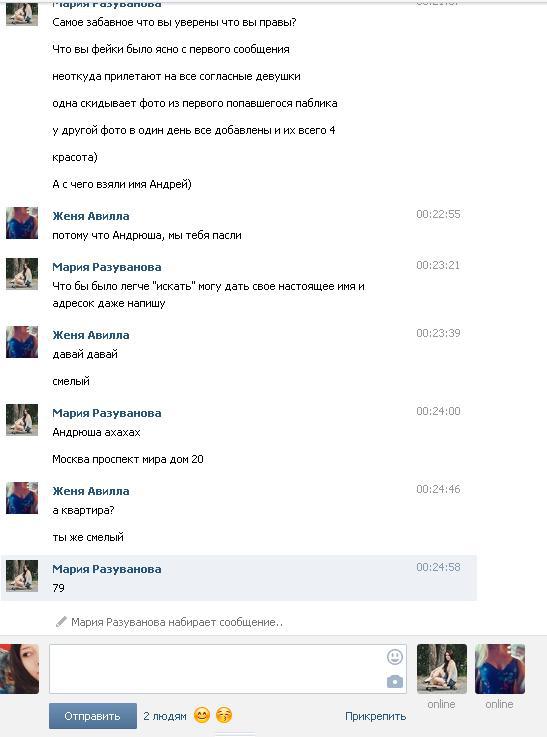Viewport: 547px width, 737px height.
Task: Click the Отправить send button
Action: (x=93, y=716)
